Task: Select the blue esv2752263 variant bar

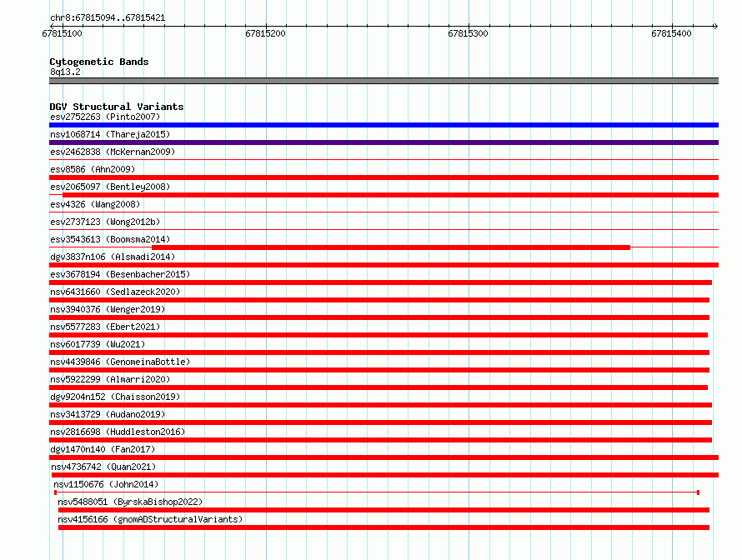Action: [x=384, y=125]
